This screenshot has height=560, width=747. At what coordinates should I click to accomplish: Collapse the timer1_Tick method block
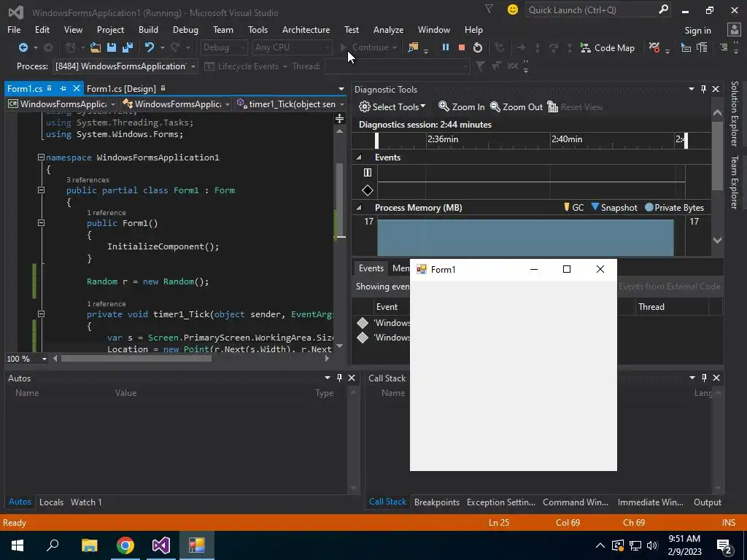[x=41, y=314]
